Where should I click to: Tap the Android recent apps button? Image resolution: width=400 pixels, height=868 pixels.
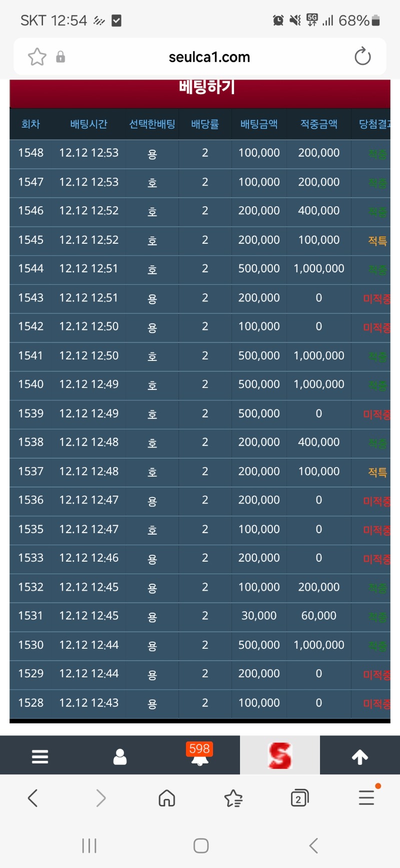click(89, 845)
